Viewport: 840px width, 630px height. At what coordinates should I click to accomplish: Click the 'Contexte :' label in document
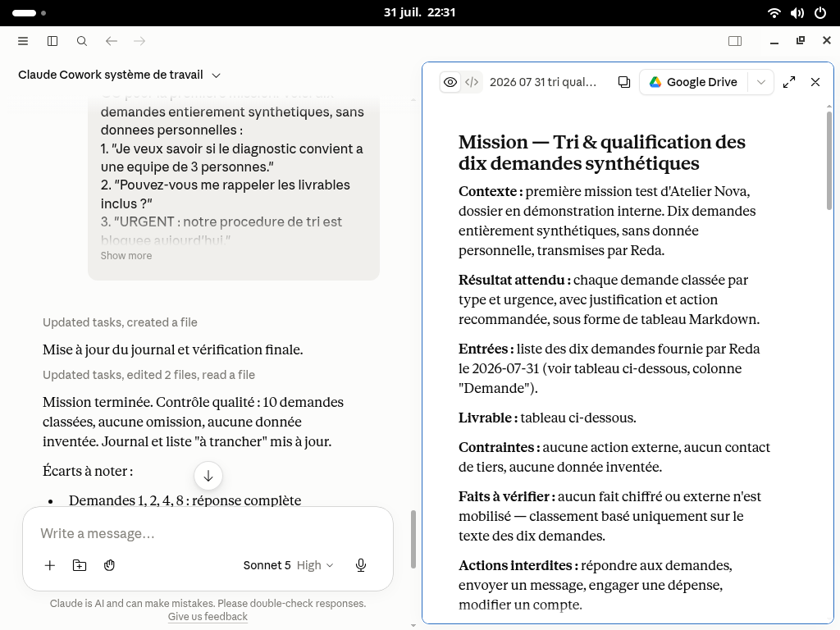[491, 192]
